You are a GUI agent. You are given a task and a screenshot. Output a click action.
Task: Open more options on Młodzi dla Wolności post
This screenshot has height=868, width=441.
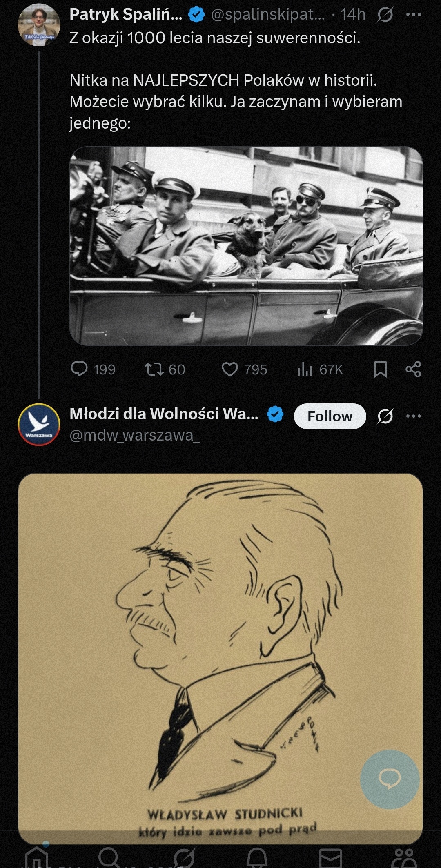413,416
